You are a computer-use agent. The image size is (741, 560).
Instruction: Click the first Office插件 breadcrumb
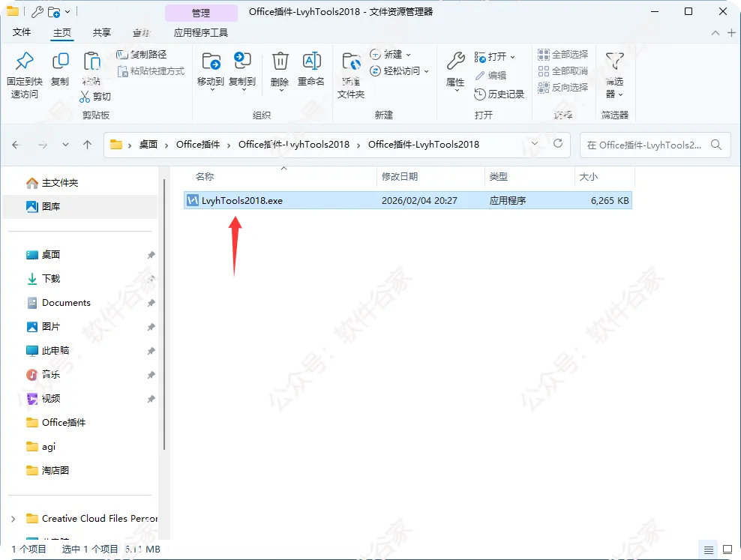tap(198, 145)
